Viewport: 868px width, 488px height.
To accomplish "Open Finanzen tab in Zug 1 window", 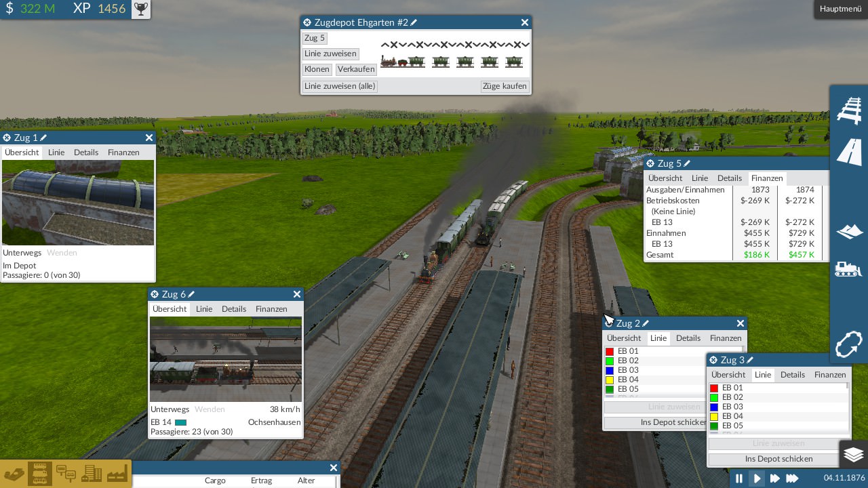I will point(123,152).
